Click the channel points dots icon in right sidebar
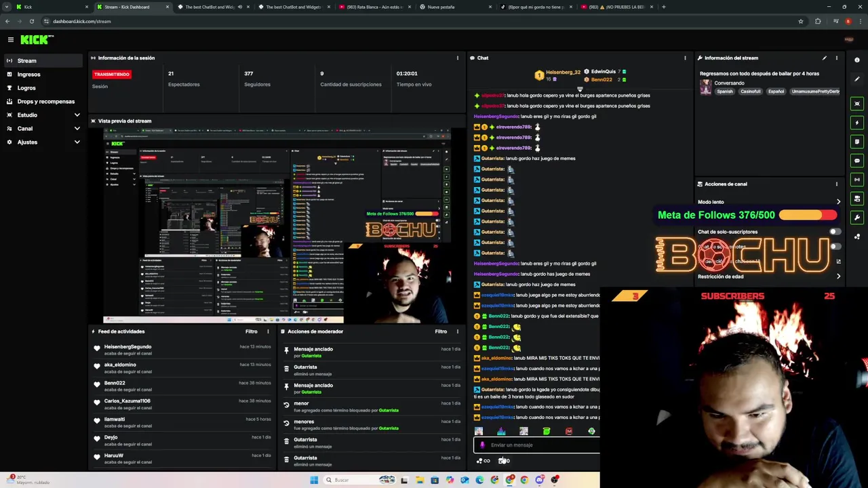Viewport: 868px width, 488px height. click(857, 237)
